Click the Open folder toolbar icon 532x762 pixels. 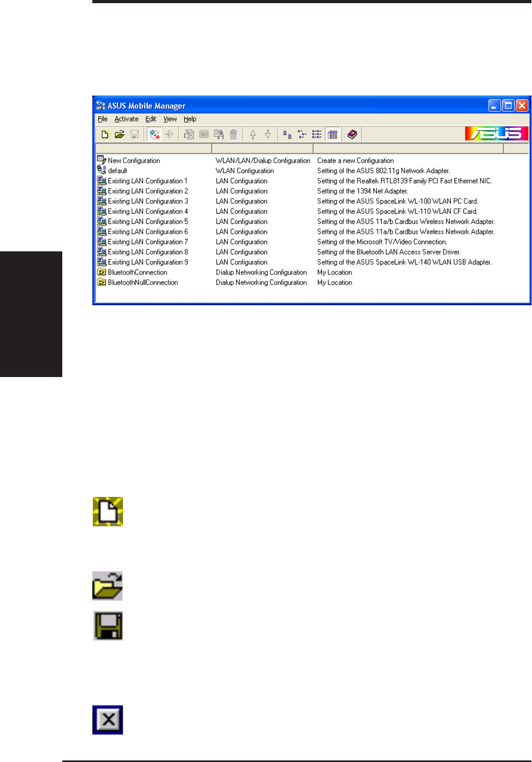pyautogui.click(x=119, y=135)
